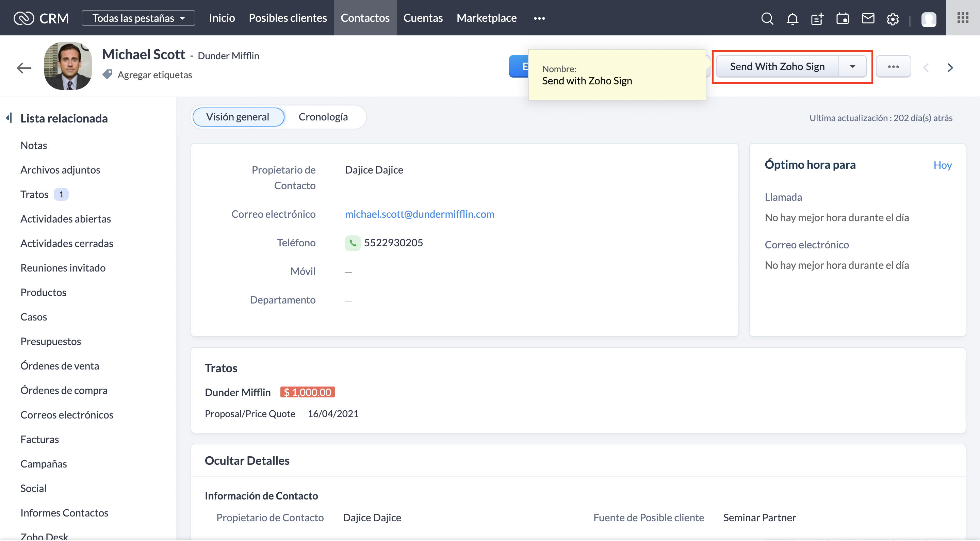The width and height of the screenshot is (980, 541).
Task: Show more modules in top navigation
Action: [x=539, y=18]
